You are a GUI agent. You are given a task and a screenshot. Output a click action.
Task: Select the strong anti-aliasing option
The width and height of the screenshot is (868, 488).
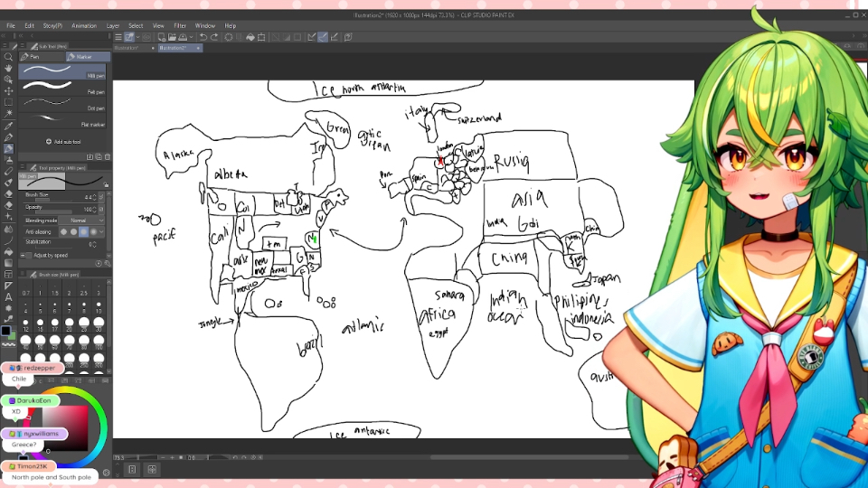click(93, 232)
